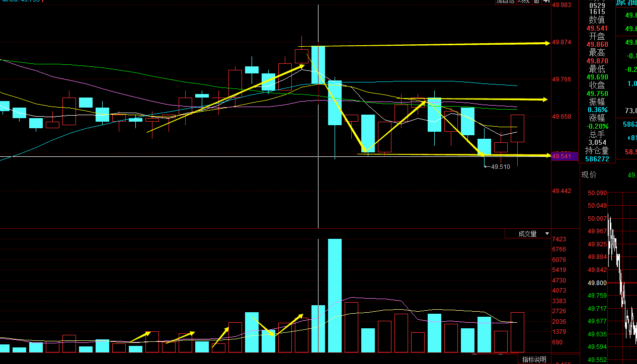This screenshot has width=637, height=364.
Task: Click the 49.750 closing price value
Action: point(597,94)
